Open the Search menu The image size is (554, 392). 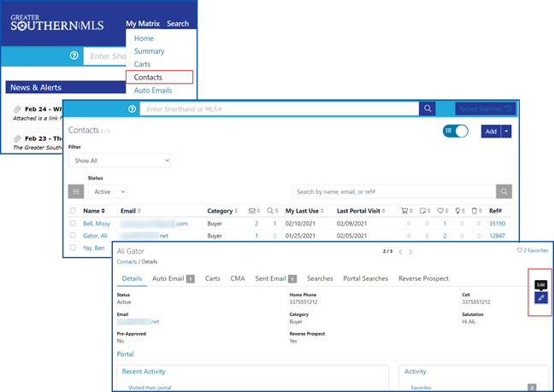pos(178,24)
